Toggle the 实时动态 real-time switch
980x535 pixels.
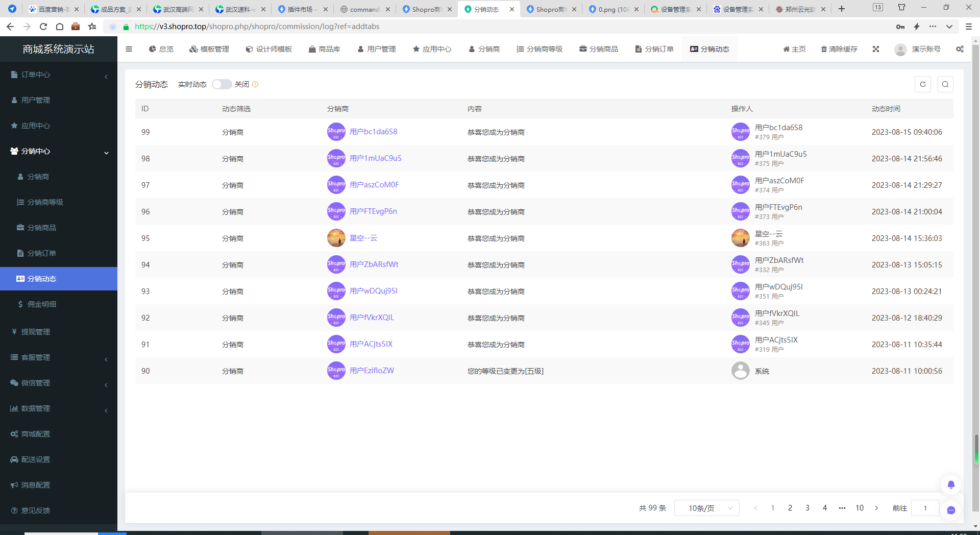pos(222,84)
